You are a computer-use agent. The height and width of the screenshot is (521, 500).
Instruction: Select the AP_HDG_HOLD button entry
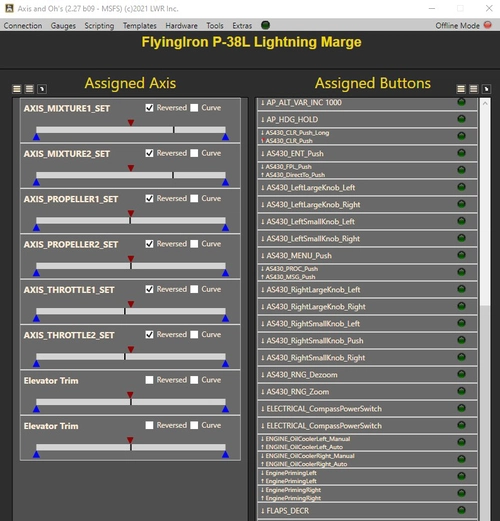[367, 119]
